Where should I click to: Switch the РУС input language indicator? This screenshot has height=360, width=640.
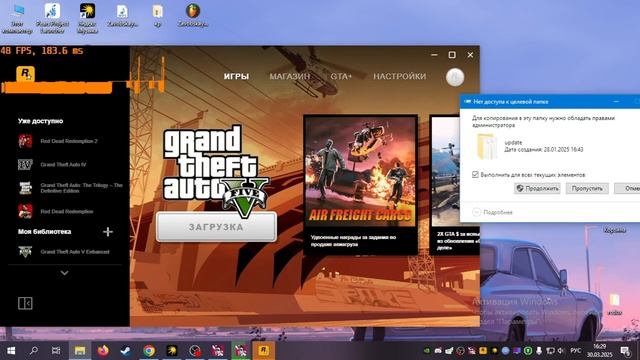tap(576, 351)
